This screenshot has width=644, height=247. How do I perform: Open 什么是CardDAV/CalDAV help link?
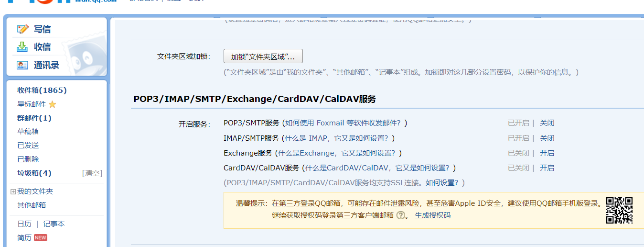coord(377,168)
